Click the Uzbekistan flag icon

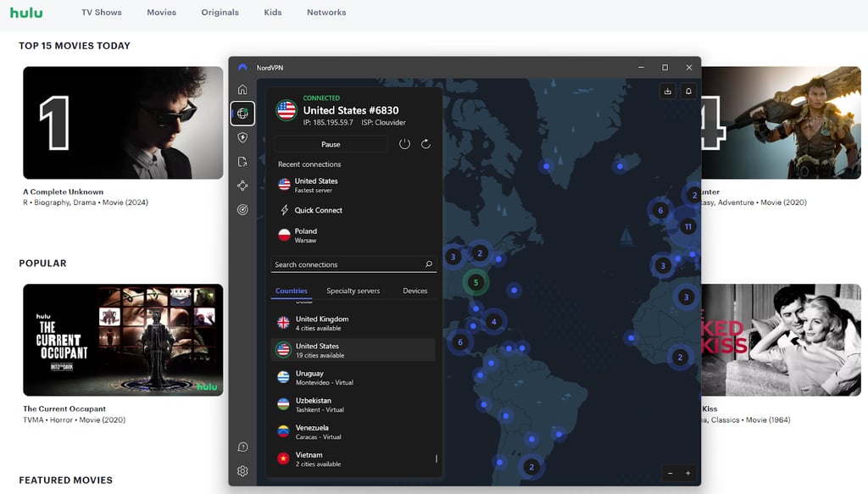283,404
